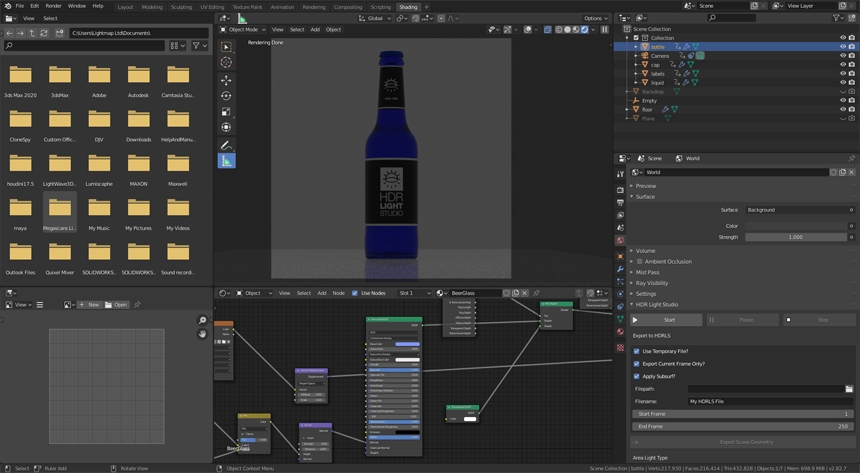Switch viewport to Solid shading
Viewport: 860px width, 473px height.
[568, 30]
